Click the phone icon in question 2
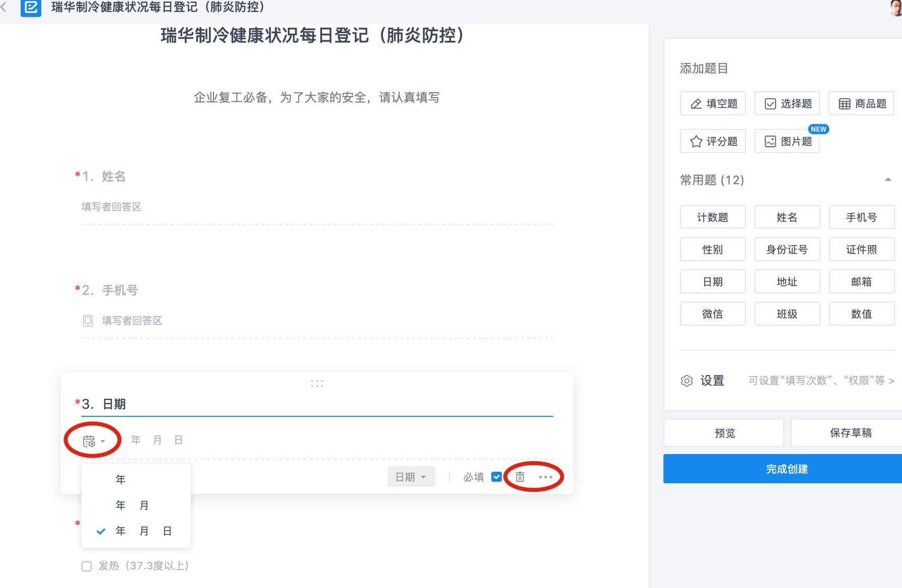The width and height of the screenshot is (902, 588). pos(88,321)
